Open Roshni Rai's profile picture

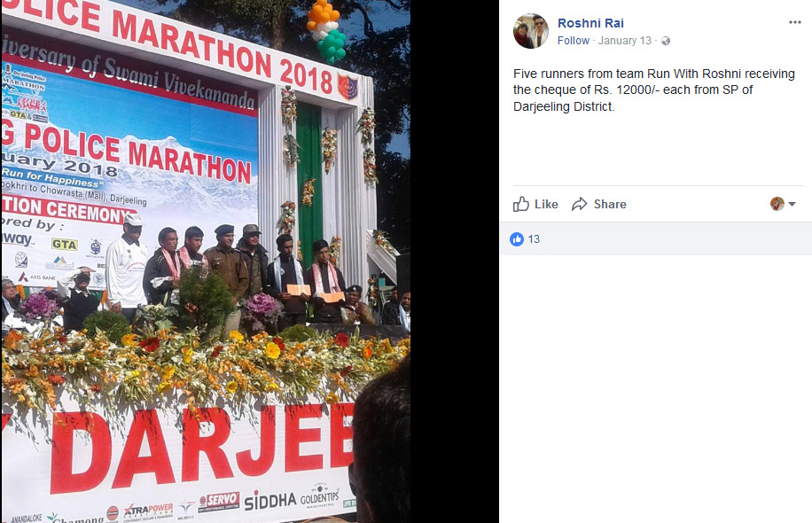(531, 31)
